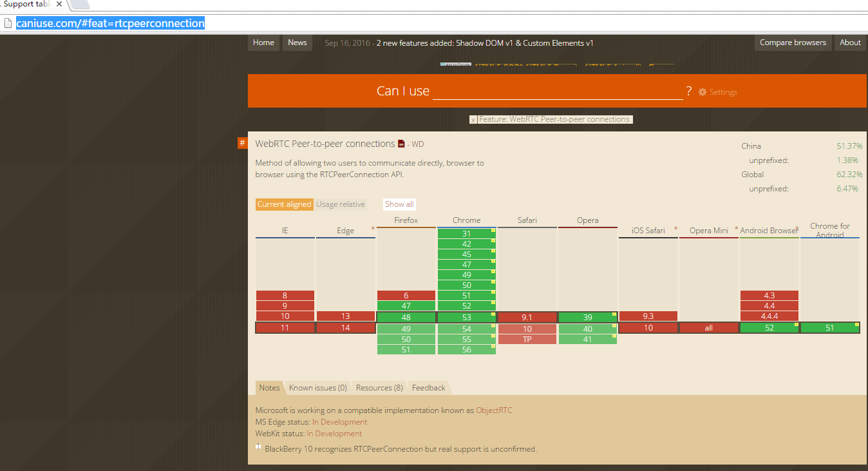Click Opera Mini column header

coord(708,231)
